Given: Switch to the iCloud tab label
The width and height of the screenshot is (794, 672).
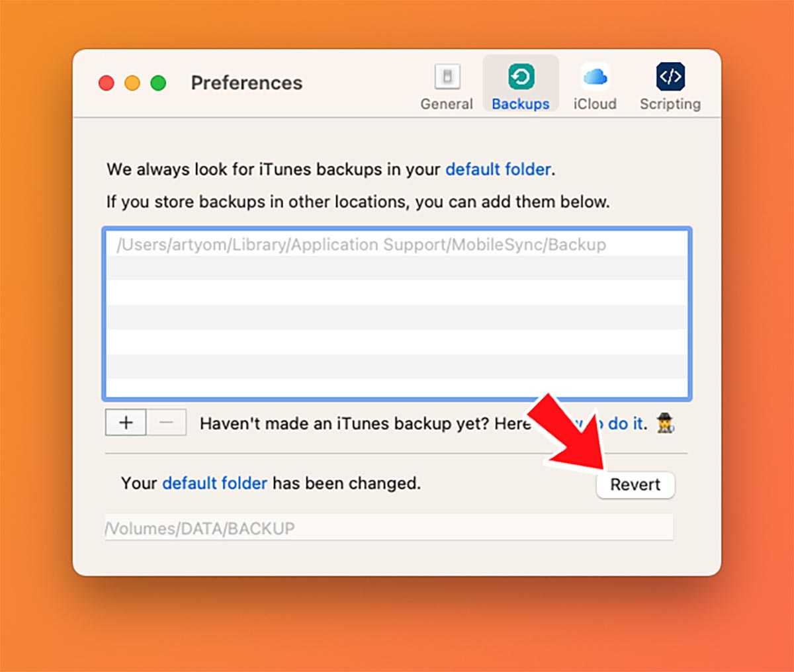Looking at the screenshot, I should click(595, 104).
